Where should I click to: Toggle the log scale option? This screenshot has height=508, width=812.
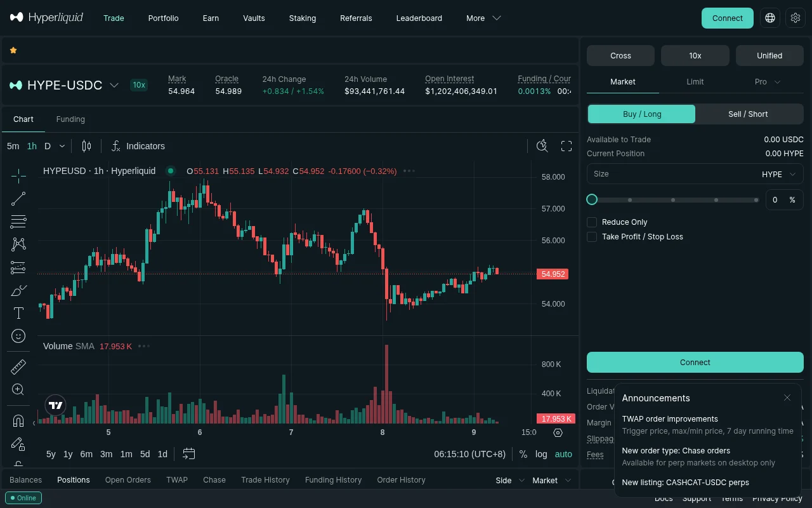click(x=541, y=454)
